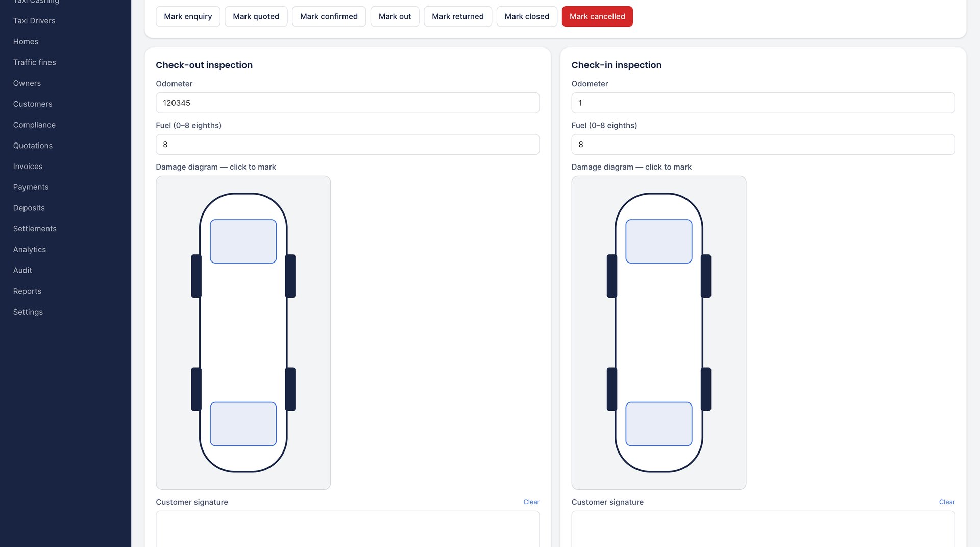Click Mark confirmed button
Viewport: 980px width, 547px height.
tap(329, 16)
